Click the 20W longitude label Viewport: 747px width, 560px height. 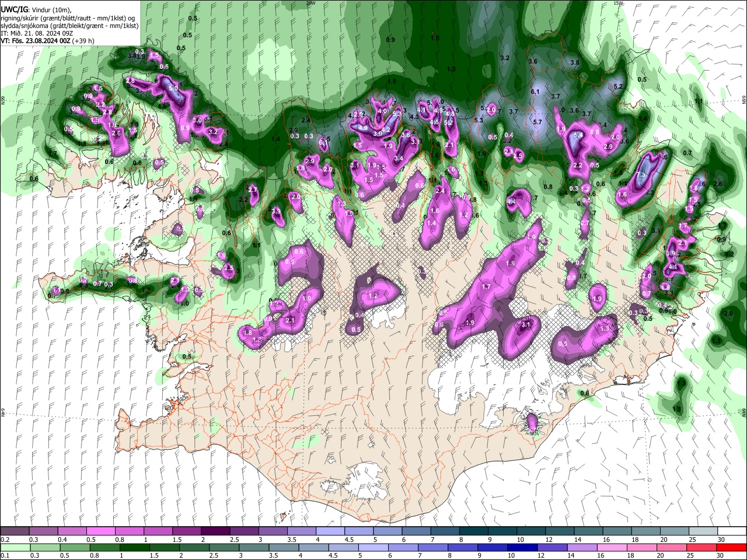pyautogui.click(x=311, y=3)
